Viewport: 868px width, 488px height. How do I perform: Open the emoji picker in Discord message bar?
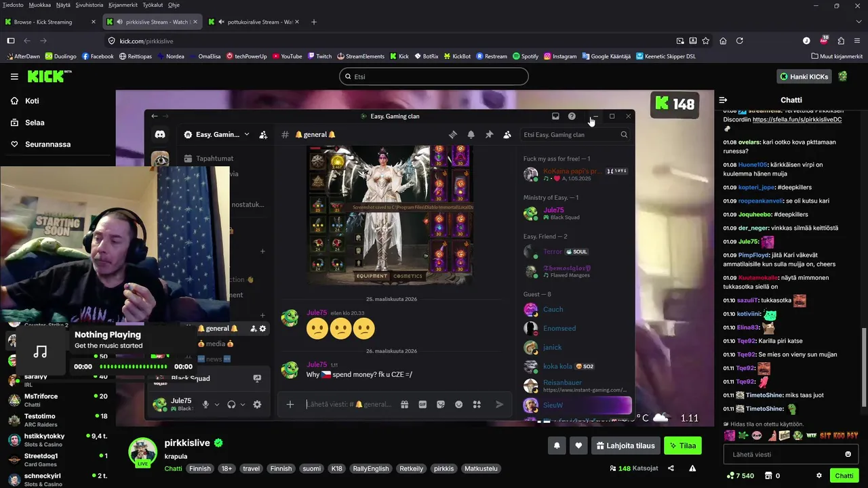(458, 405)
